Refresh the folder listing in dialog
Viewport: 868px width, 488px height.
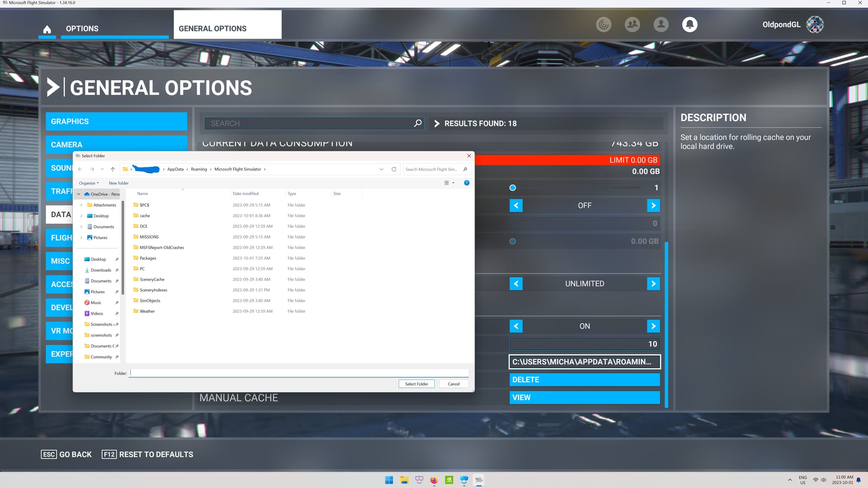(394, 169)
